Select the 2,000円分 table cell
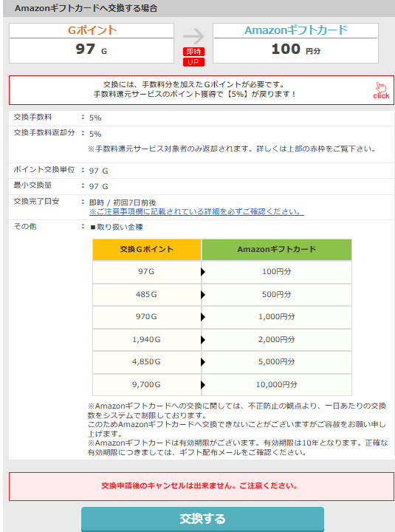 click(277, 340)
